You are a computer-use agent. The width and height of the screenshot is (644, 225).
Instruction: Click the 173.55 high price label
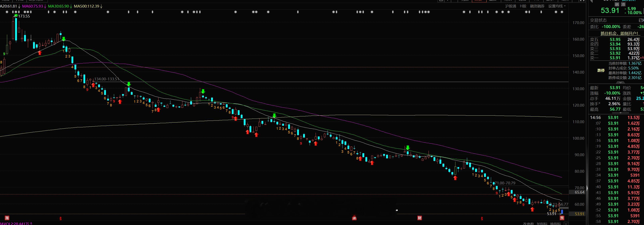pyautogui.click(x=24, y=16)
